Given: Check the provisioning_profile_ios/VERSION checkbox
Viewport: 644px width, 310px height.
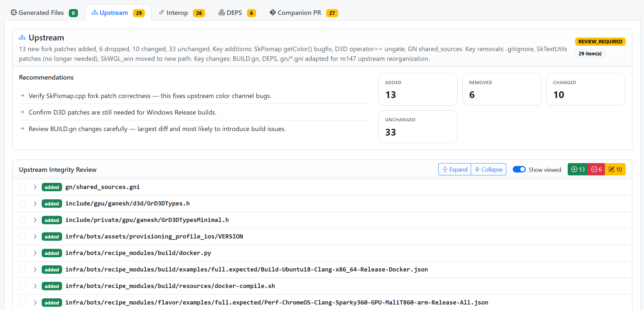Looking at the screenshot, I should click(22, 237).
